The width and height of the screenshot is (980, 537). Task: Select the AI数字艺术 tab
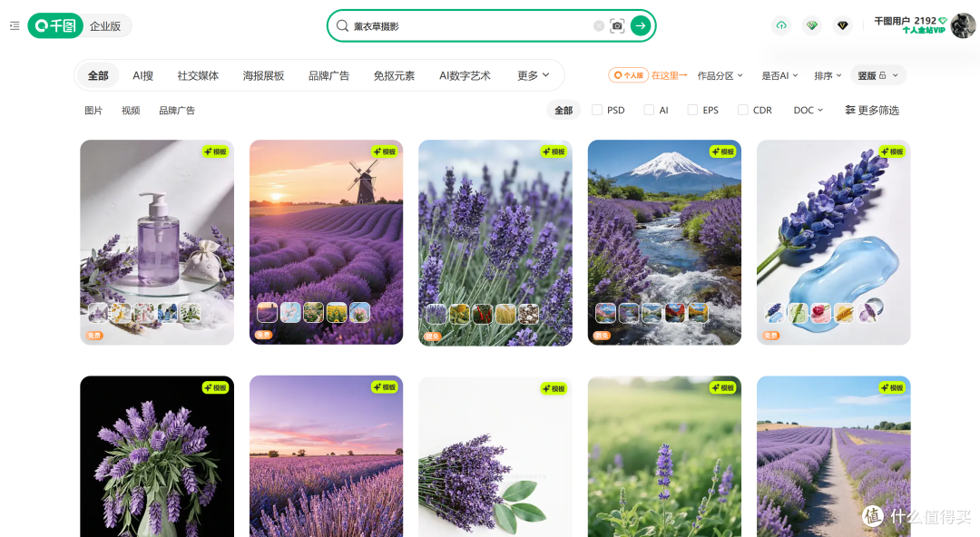tap(465, 75)
